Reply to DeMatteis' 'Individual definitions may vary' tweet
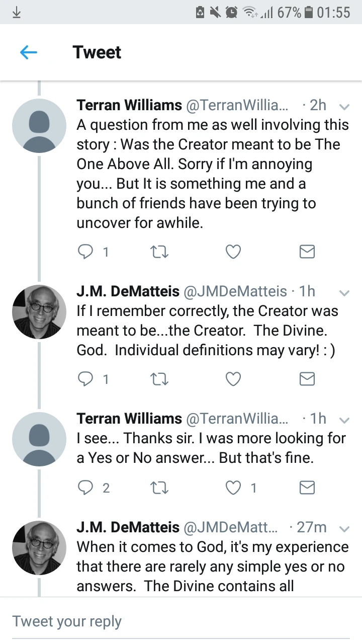This screenshot has height=644, width=362. click(84, 379)
